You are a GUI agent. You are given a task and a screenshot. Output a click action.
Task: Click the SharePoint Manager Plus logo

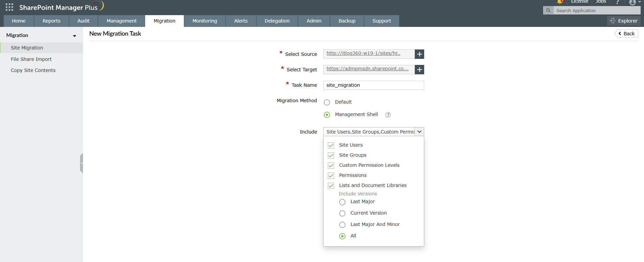(x=62, y=7)
